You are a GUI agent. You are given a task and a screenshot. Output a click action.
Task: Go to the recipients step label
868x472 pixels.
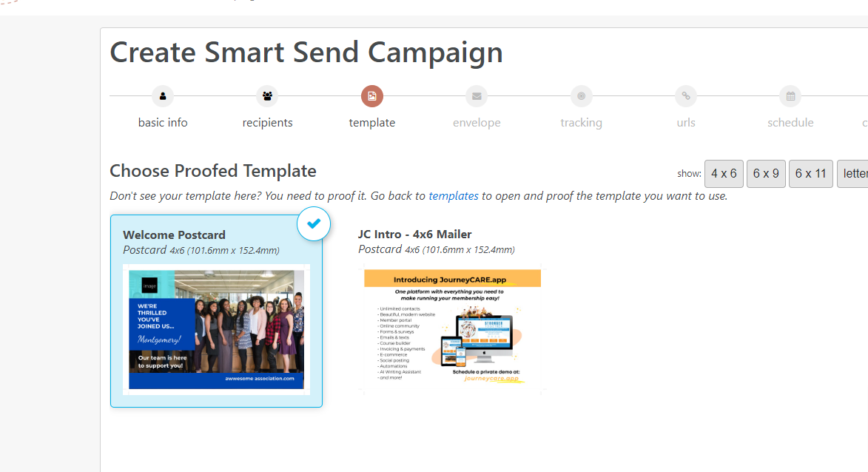pyautogui.click(x=267, y=123)
